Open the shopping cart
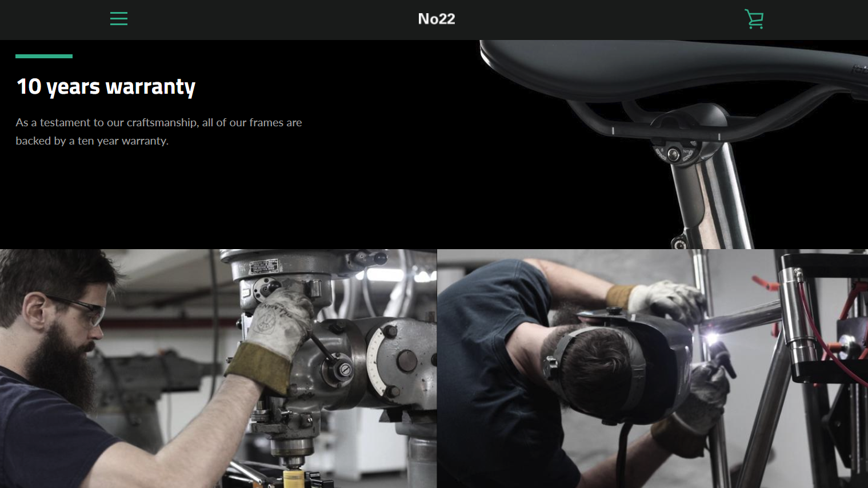The image size is (868, 488). [x=754, y=19]
